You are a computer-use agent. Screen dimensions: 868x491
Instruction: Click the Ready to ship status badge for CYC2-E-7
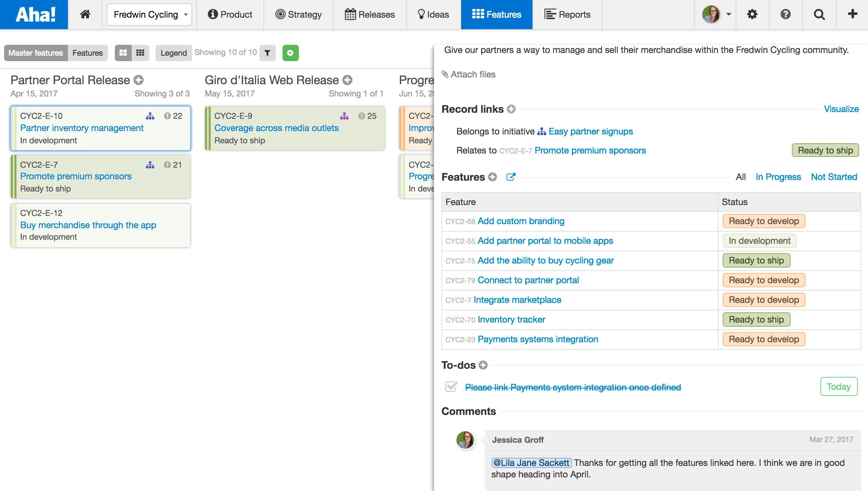[x=825, y=150]
